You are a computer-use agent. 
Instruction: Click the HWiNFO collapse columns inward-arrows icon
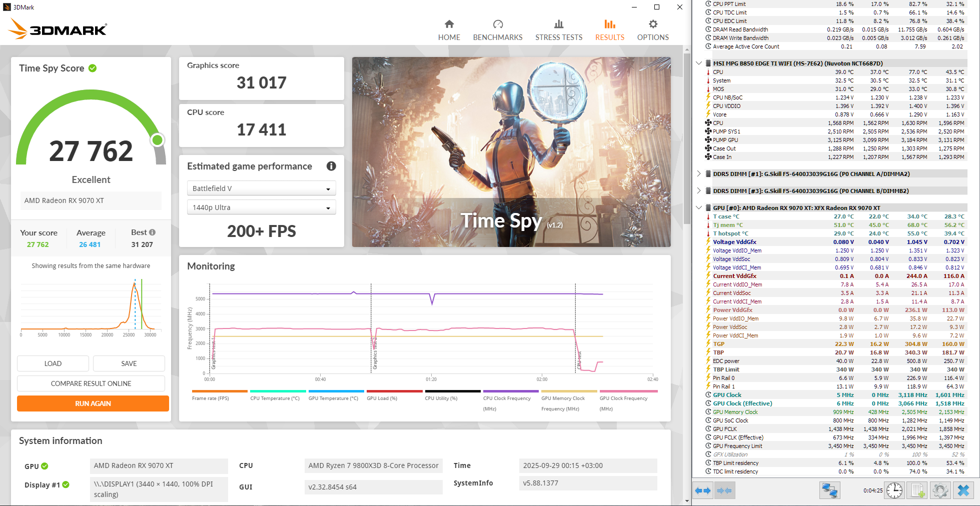(x=724, y=490)
